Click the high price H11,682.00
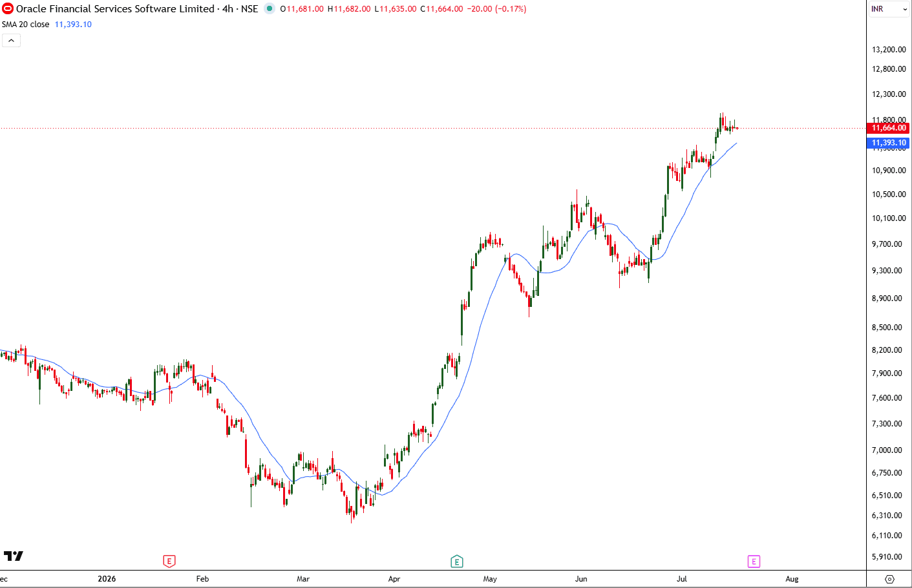 click(349, 9)
